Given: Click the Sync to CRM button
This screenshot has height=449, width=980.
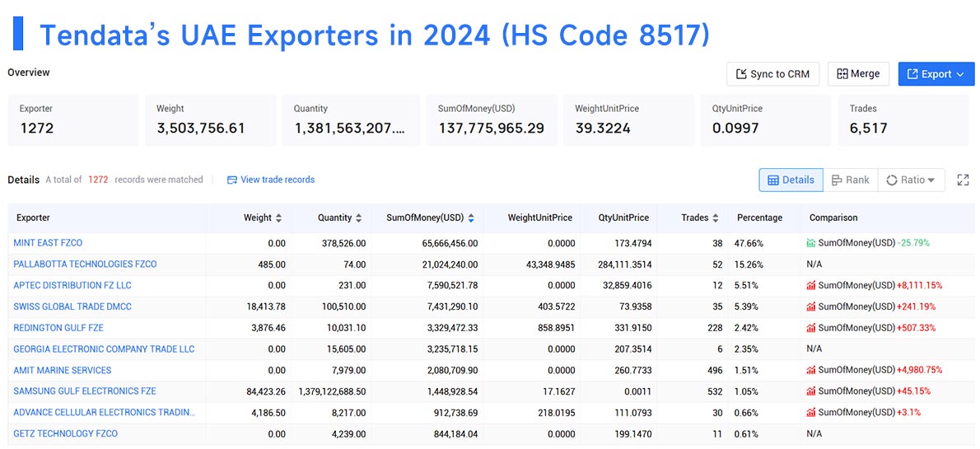Looking at the screenshot, I should (772, 74).
